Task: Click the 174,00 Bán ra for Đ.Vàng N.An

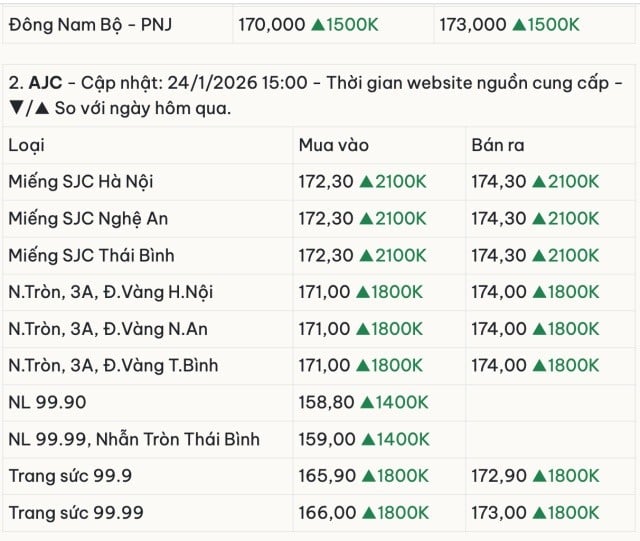Action: pos(497,329)
